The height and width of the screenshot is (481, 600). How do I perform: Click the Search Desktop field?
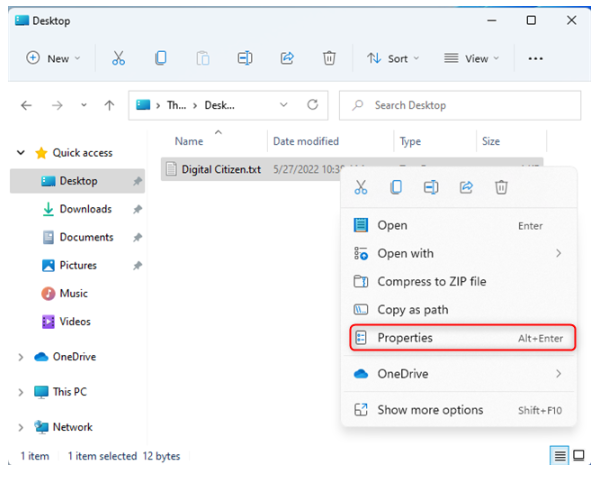[x=460, y=105]
